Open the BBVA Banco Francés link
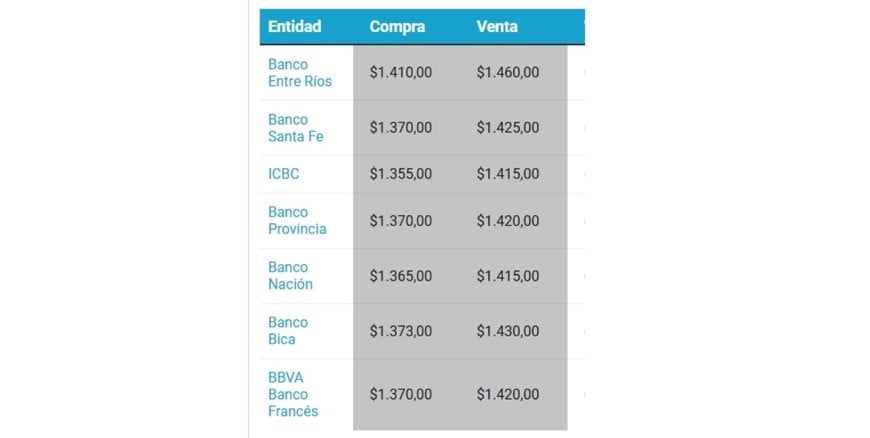The width and height of the screenshot is (870, 438). (293, 394)
